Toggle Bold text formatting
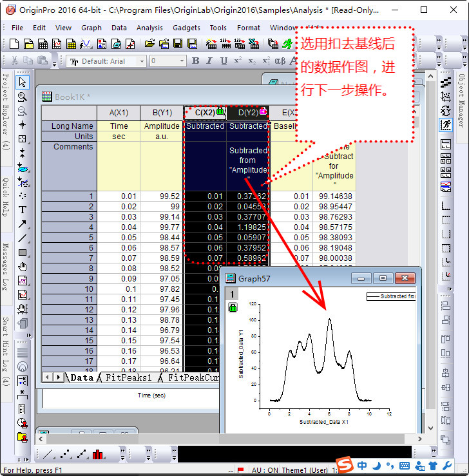This screenshot has width=469, height=476. 196,61
